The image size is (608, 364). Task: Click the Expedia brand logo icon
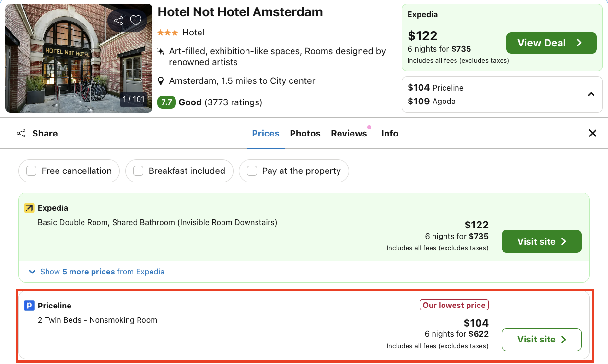point(29,208)
